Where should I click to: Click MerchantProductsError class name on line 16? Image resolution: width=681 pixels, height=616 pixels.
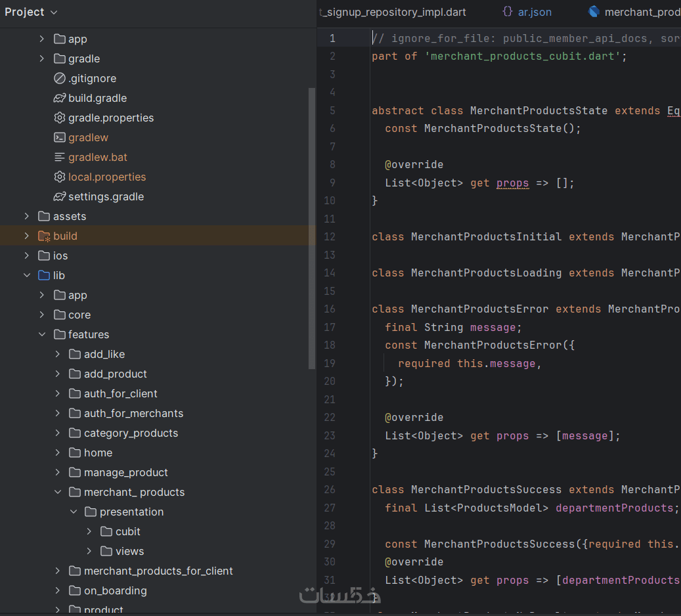(x=479, y=309)
